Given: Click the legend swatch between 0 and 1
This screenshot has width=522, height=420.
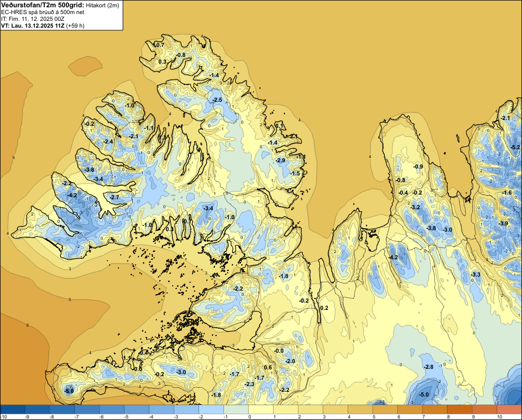Looking at the screenshot, I should 261,409.
